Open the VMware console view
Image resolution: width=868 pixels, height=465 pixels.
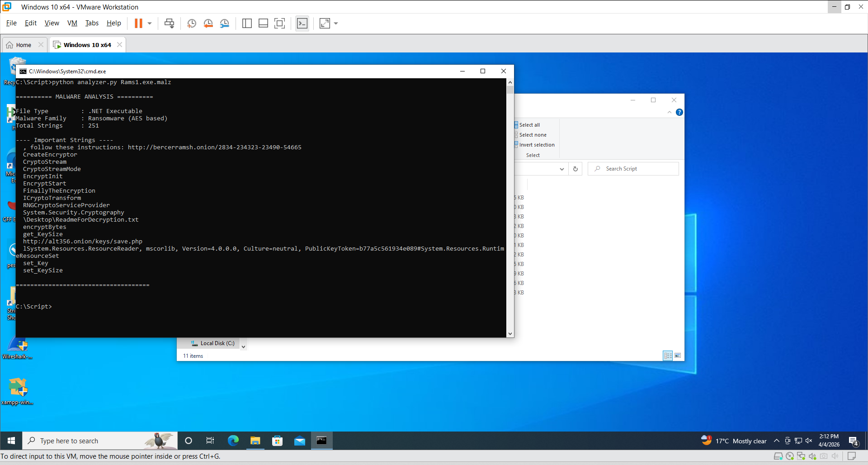coord(302,24)
